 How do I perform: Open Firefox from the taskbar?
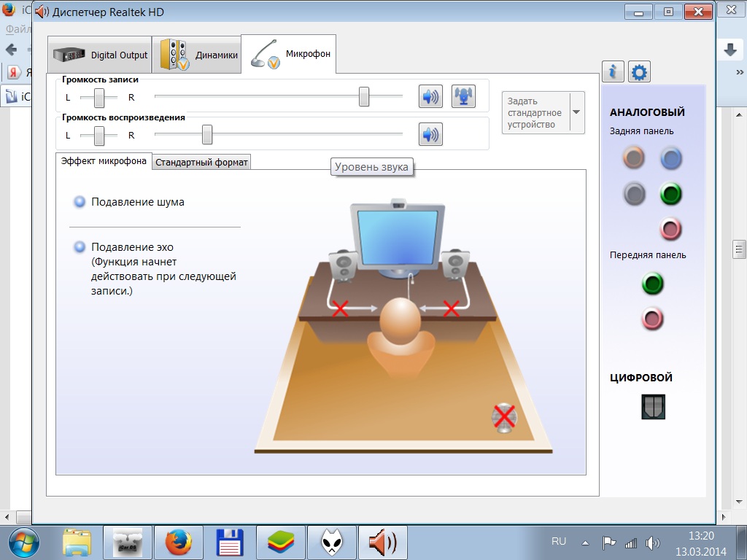pyautogui.click(x=179, y=542)
